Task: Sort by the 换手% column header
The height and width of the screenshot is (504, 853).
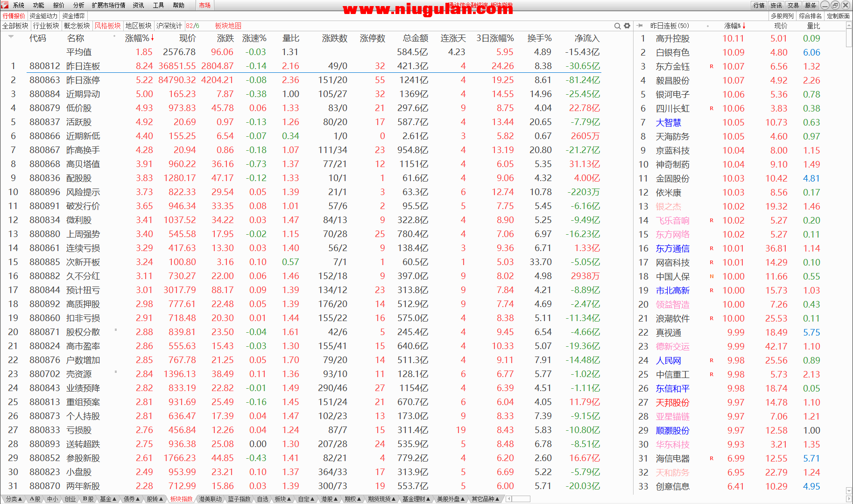Action: coord(539,38)
